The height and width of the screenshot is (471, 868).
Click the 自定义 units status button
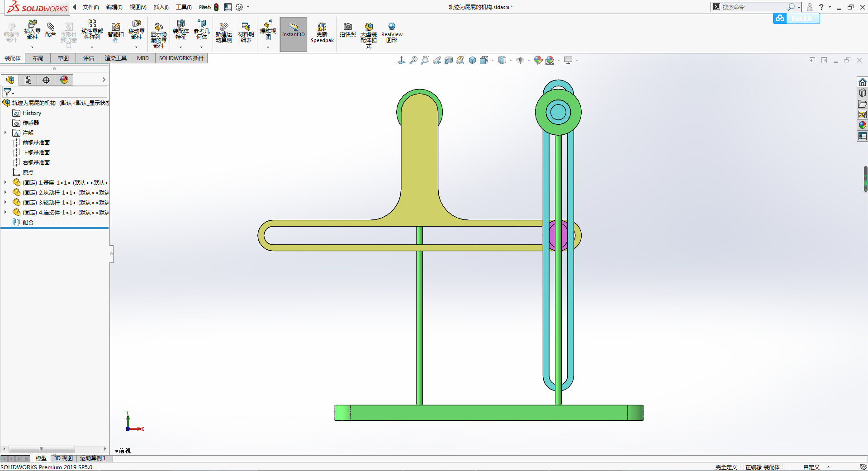[x=811, y=467]
